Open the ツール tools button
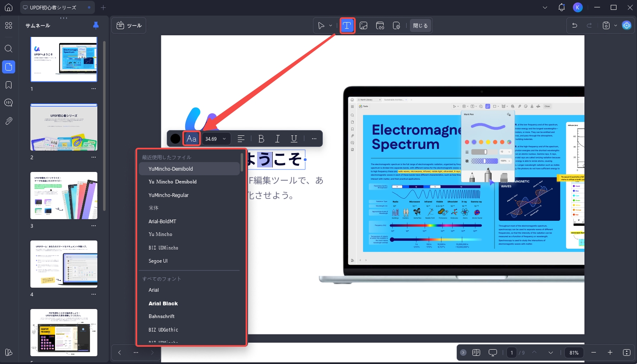Viewport: 637px width, 364px height. pyautogui.click(x=129, y=25)
